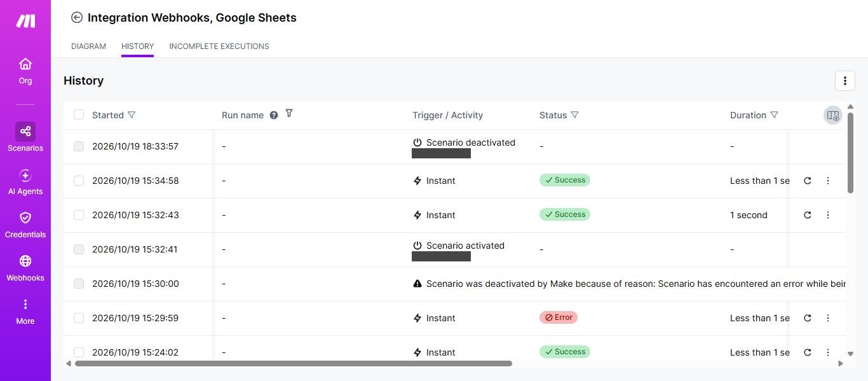Open Webhooks in sidebar
The image size is (868, 381).
[x=25, y=268]
